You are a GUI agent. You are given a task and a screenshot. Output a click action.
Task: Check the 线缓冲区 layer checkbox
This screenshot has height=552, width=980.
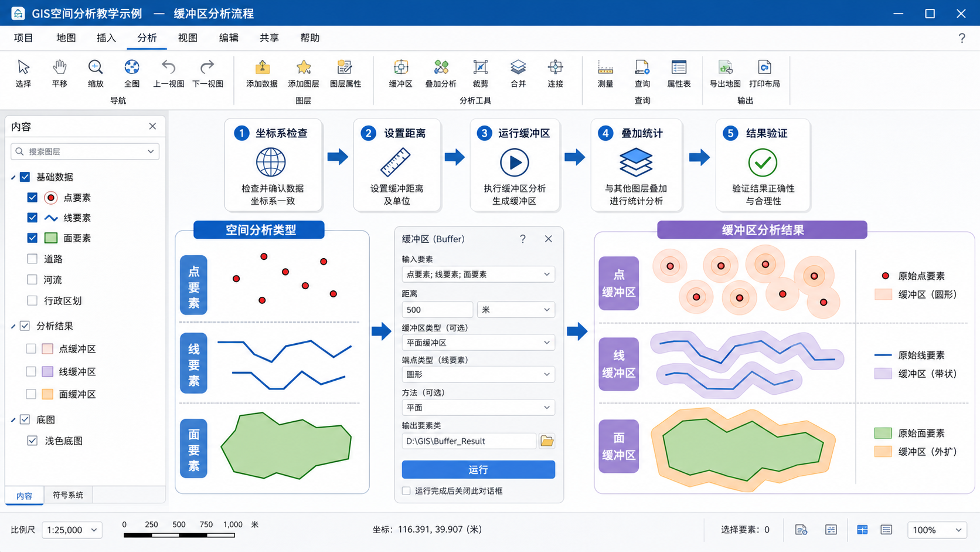pyautogui.click(x=31, y=371)
